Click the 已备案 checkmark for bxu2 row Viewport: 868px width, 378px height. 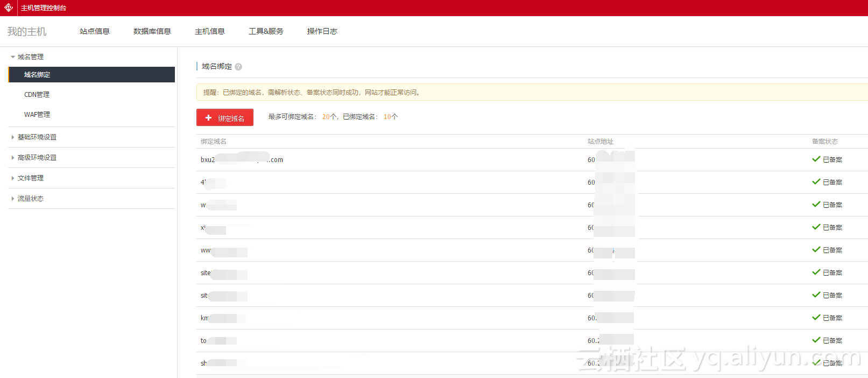pyautogui.click(x=816, y=159)
